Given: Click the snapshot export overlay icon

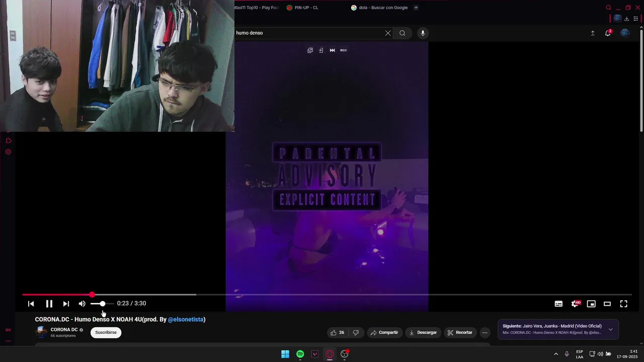Looking at the screenshot, I should coord(320,50).
